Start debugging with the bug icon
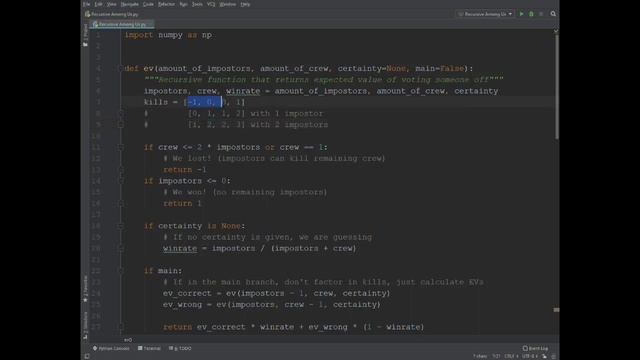The height and width of the screenshot is (360, 640). tap(531, 14)
